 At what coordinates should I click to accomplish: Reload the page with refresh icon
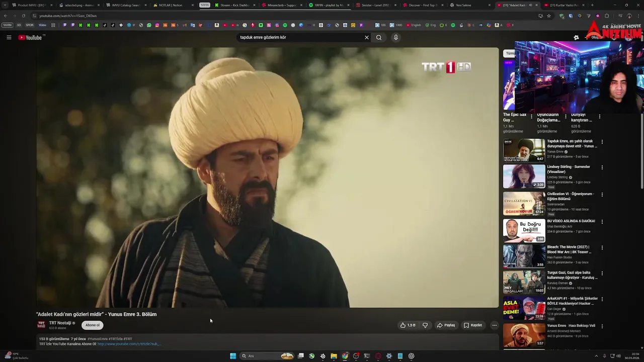click(23, 16)
